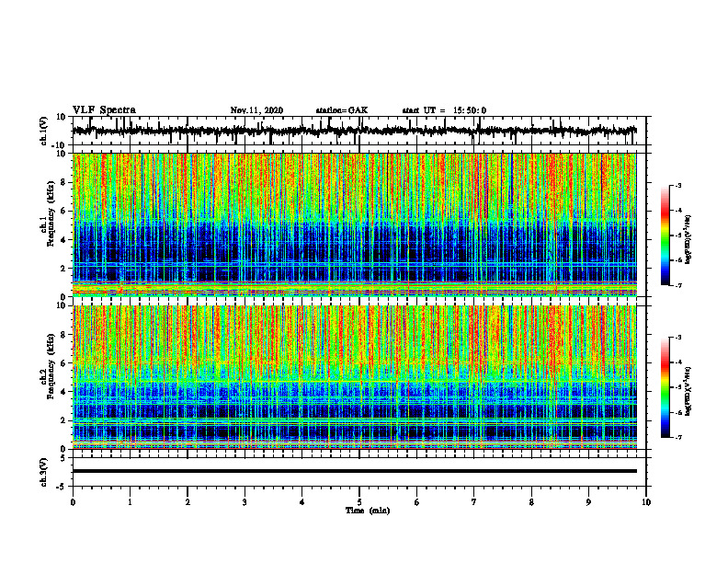Click the "3" tick label on the time axis
Viewport: 728px width, 563px height.
click(x=245, y=502)
